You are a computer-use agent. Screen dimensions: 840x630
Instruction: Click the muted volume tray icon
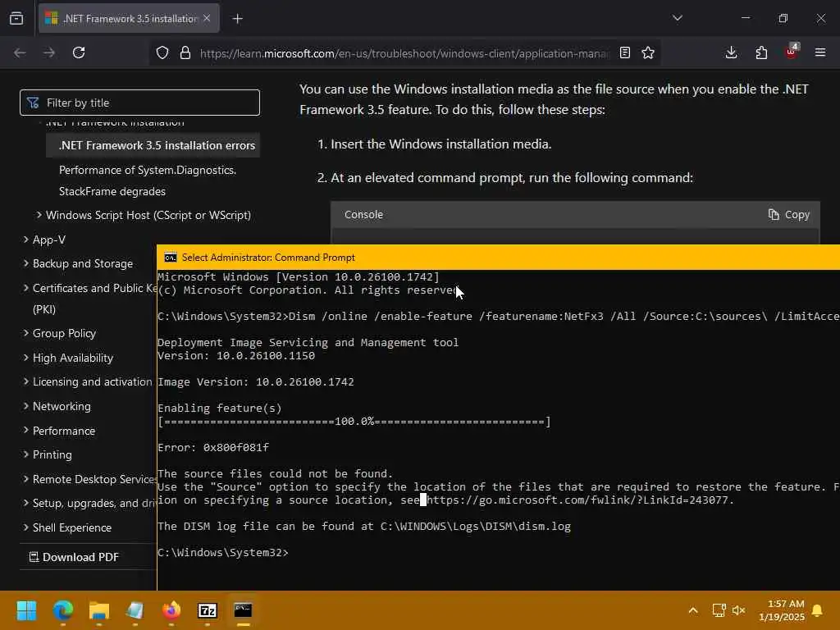click(x=739, y=610)
